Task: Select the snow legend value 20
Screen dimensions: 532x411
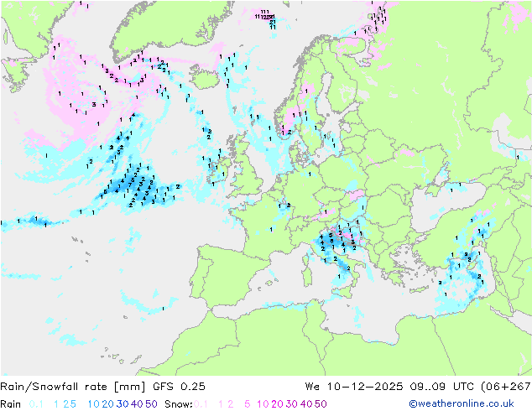Action: pyautogui.click(x=277, y=404)
